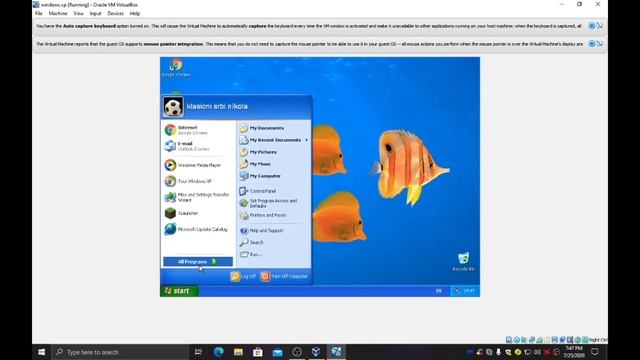Switch to running Windows XP VM taskbar icon
This screenshot has height=360, width=640.
[336, 352]
